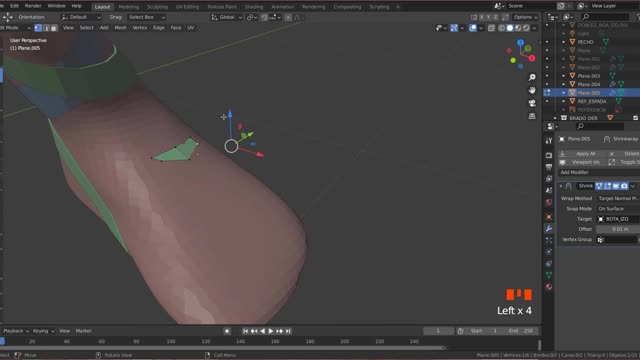
Task: Click Add Modifier button
Action: 599,172
